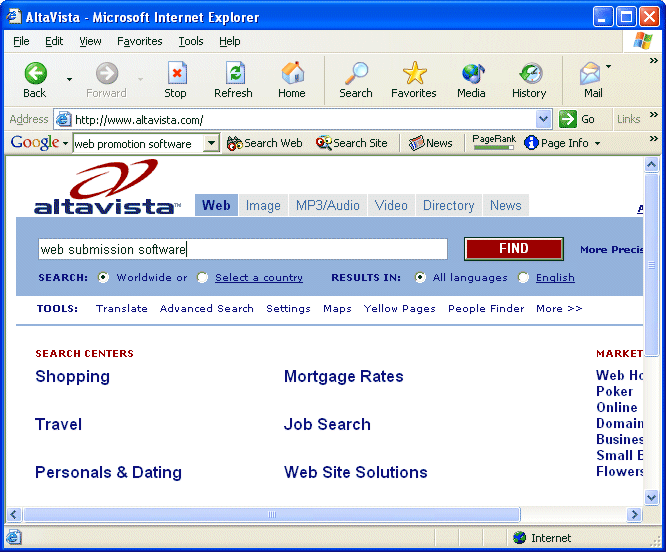The width and height of the screenshot is (666, 552).
Task: Open the Edit menu
Action: (x=54, y=41)
